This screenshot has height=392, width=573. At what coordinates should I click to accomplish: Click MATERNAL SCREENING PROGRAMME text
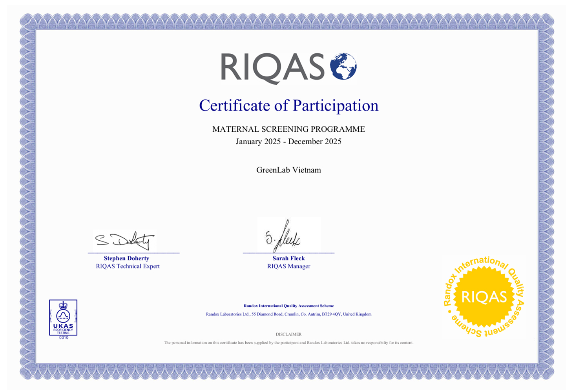[289, 129]
